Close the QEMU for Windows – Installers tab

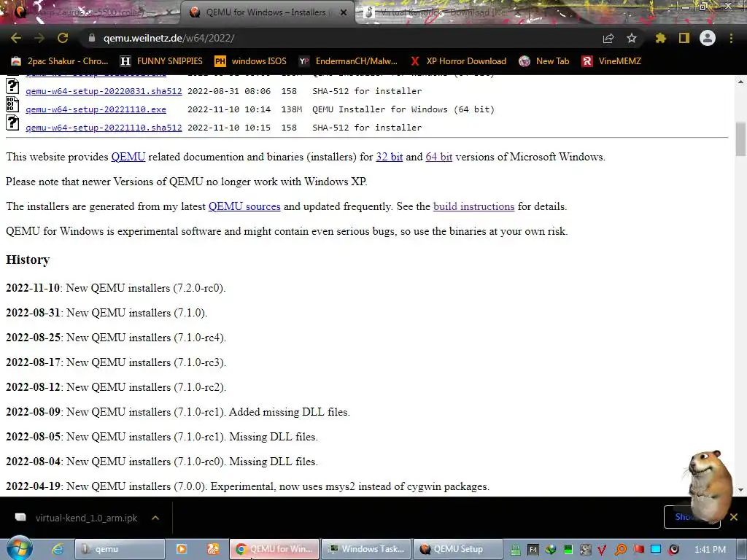click(344, 12)
